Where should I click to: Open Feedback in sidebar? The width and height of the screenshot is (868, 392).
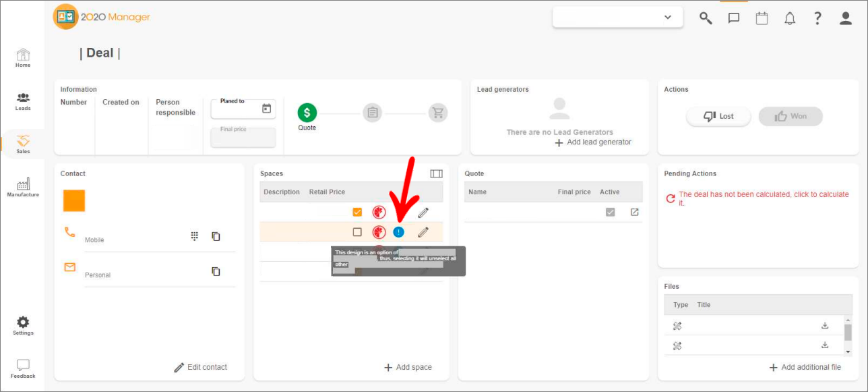coord(23,368)
